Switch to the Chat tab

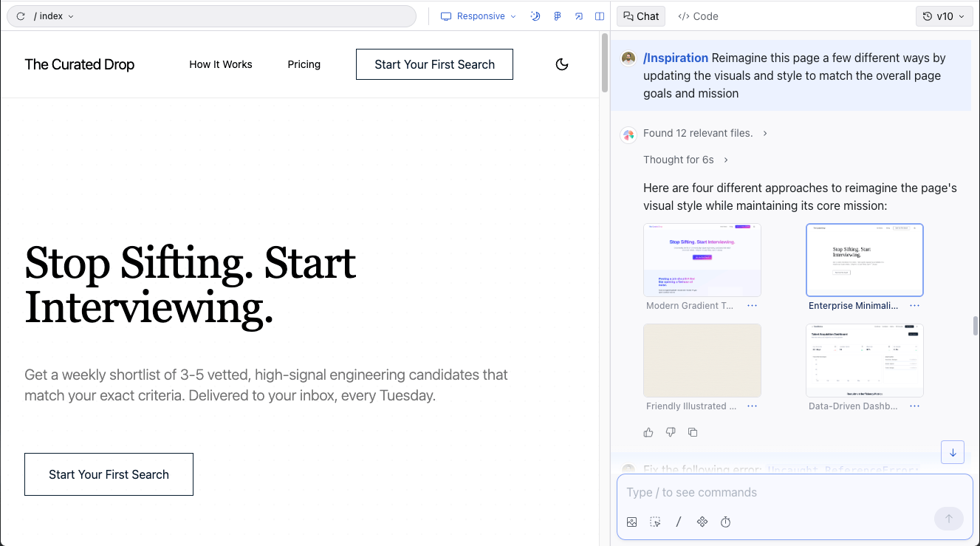641,16
